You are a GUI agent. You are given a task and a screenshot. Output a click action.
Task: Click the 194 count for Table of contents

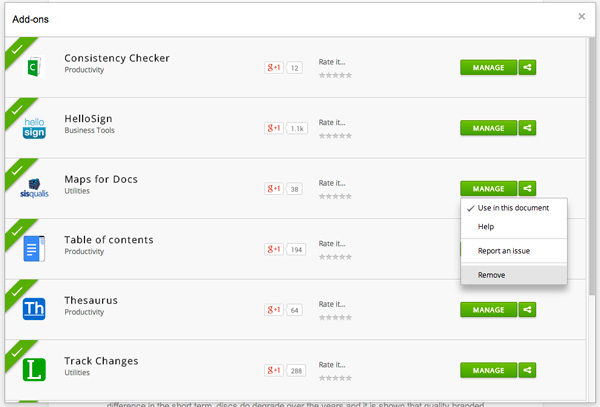pos(296,249)
